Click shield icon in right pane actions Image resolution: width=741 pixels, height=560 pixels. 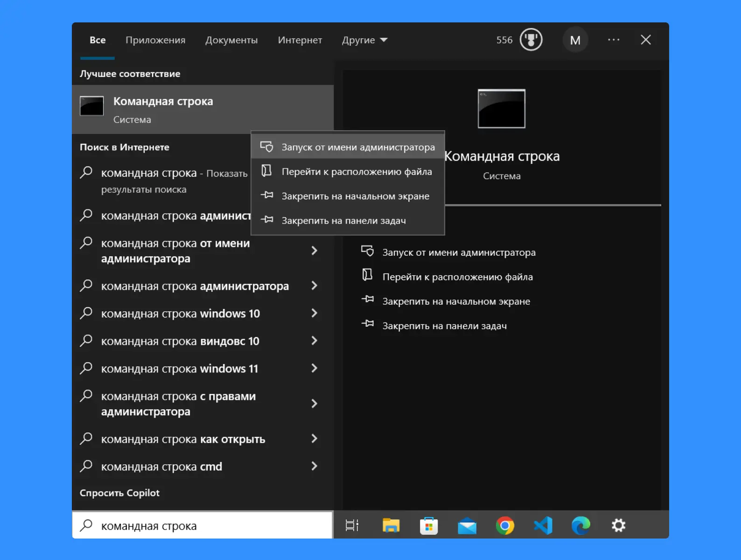coord(368,251)
